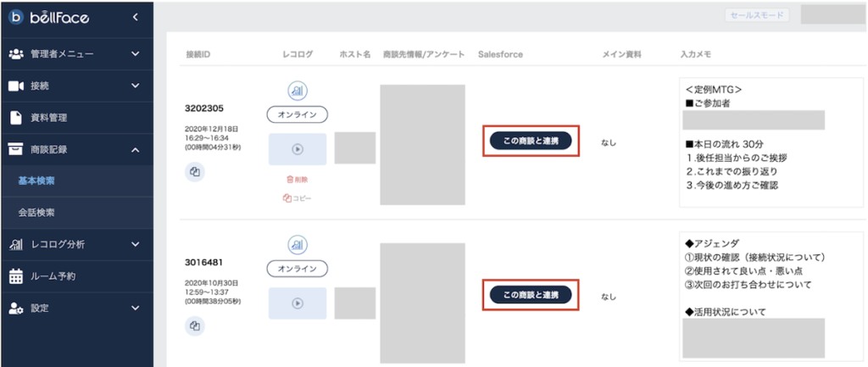Click この商談と連携 for record 3202305

[531, 141]
